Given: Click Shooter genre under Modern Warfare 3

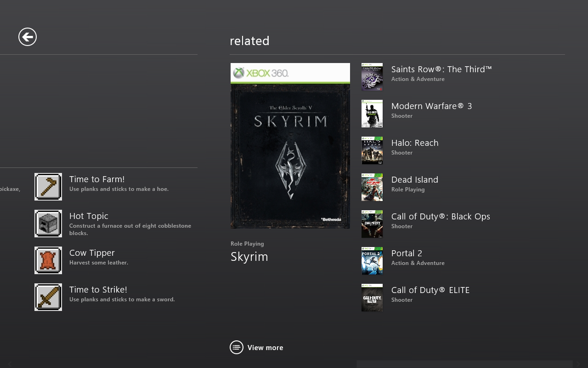Looking at the screenshot, I should click(x=402, y=116).
